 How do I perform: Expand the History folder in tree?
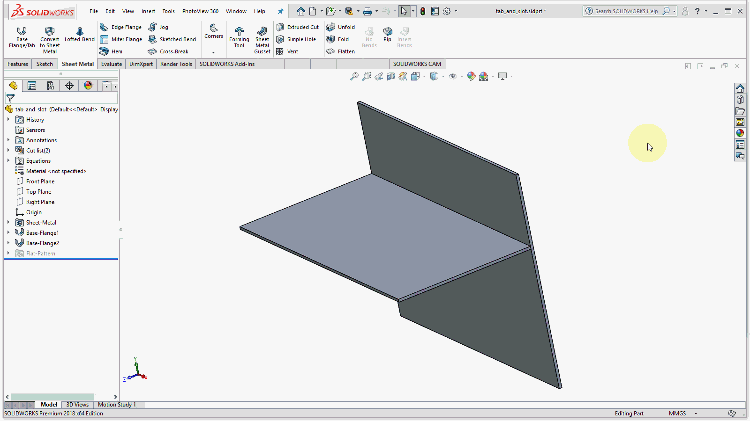pyautogui.click(x=8, y=120)
